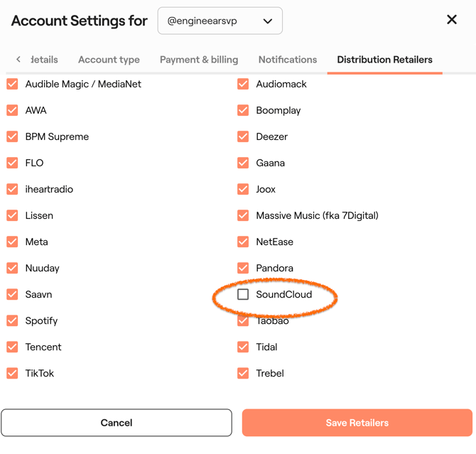476x454 pixels.
Task: Open the @engineearsvp account dropdown
Action: tap(220, 21)
